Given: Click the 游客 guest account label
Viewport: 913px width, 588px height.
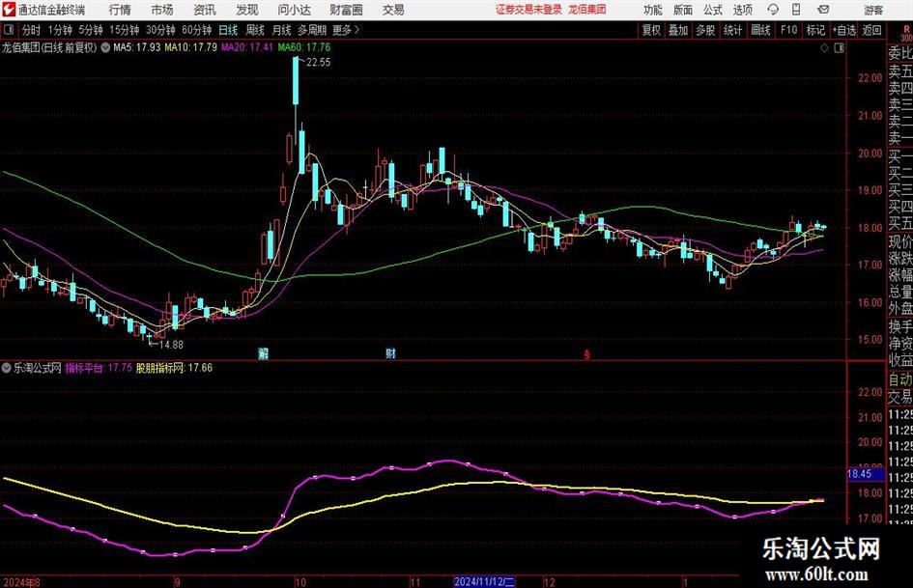Looking at the screenshot, I should [x=873, y=10].
